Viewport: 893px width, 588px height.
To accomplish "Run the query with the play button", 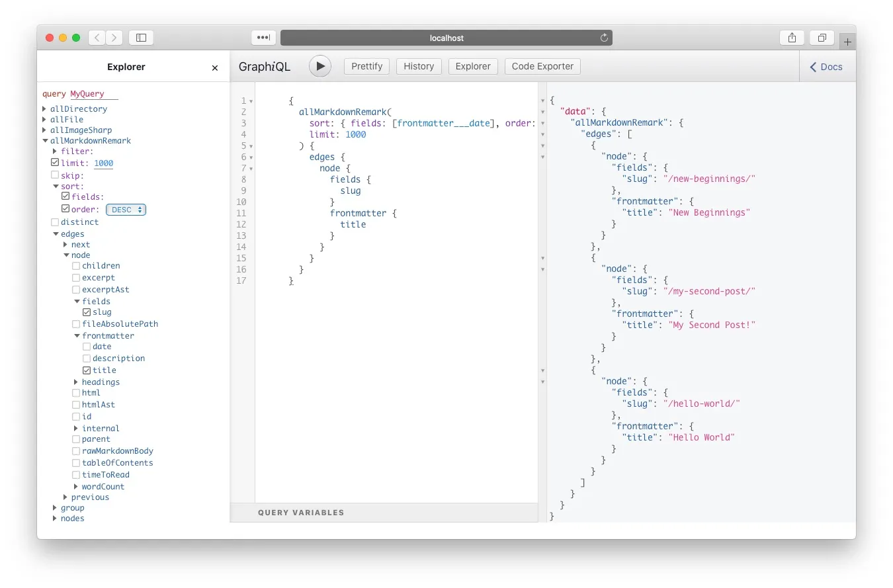I will click(x=320, y=66).
